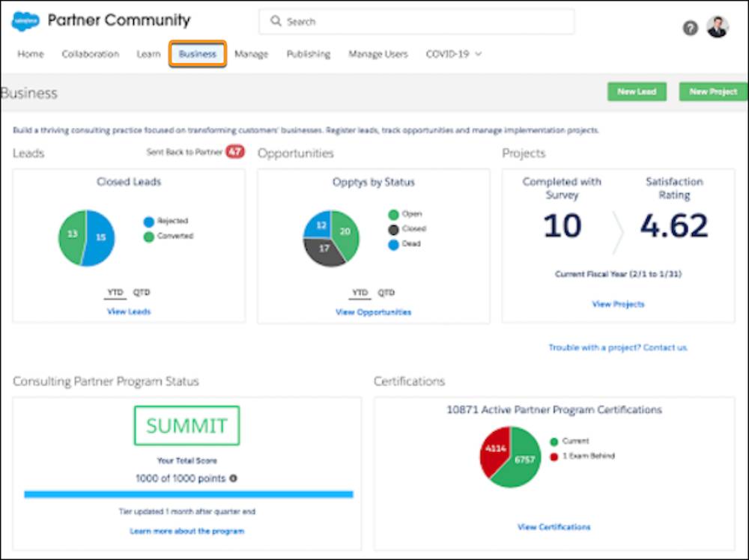Click the 4.62 Satisfaction Rating value
749x560 pixels.
tap(674, 225)
